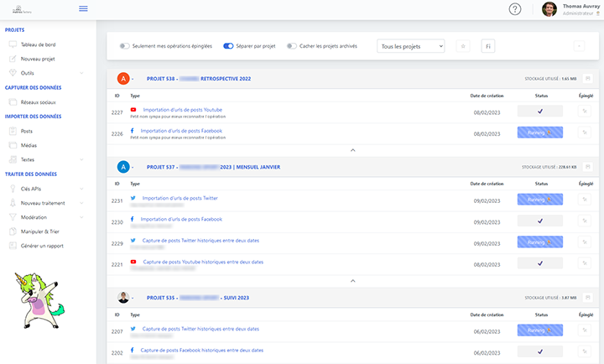
Task: Click the hamburger menu icon
Action: (x=83, y=8)
